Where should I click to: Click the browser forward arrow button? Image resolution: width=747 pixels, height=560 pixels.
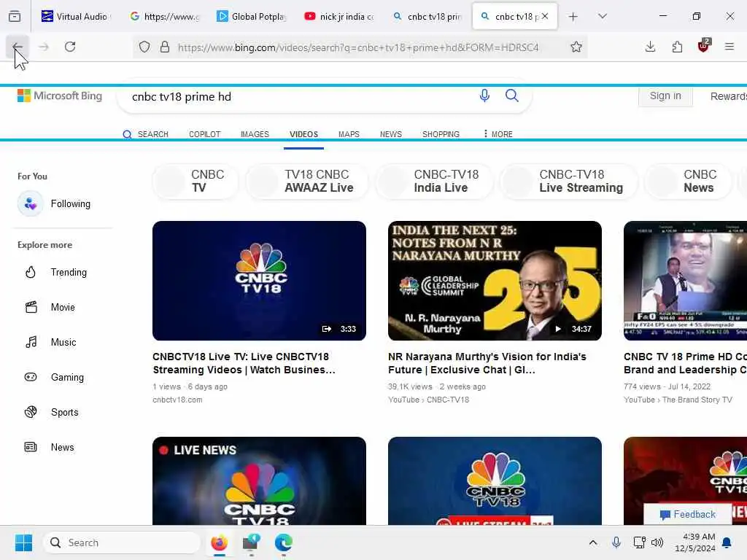[x=44, y=47]
